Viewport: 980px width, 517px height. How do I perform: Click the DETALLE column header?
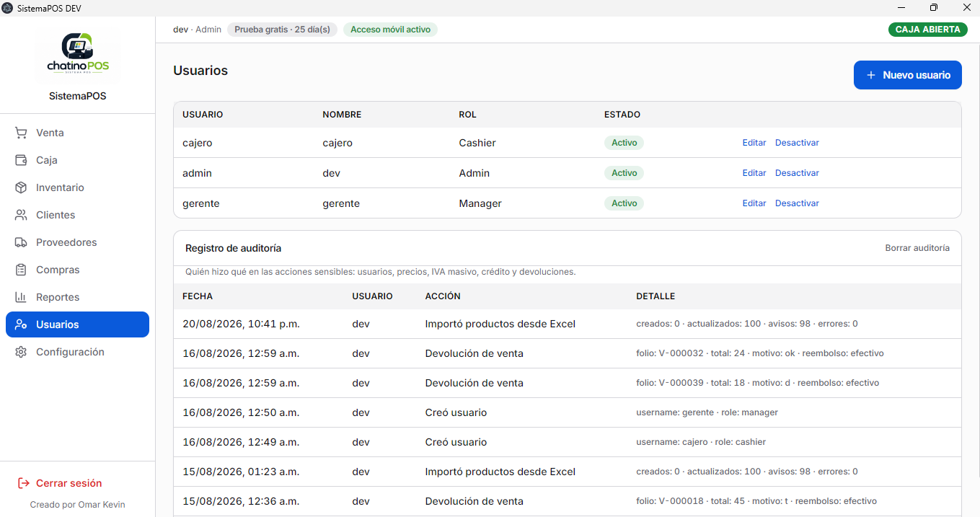(655, 296)
